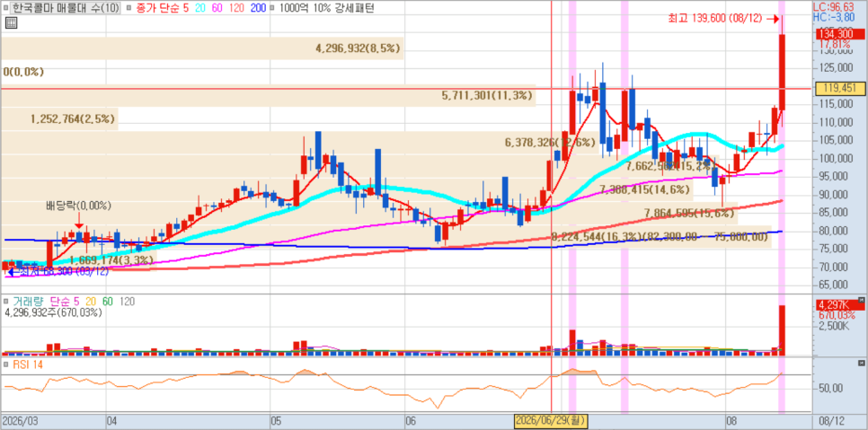Click the yellow 119,451 crosshair price tag
Screen dimensions: 868x430
point(839,88)
